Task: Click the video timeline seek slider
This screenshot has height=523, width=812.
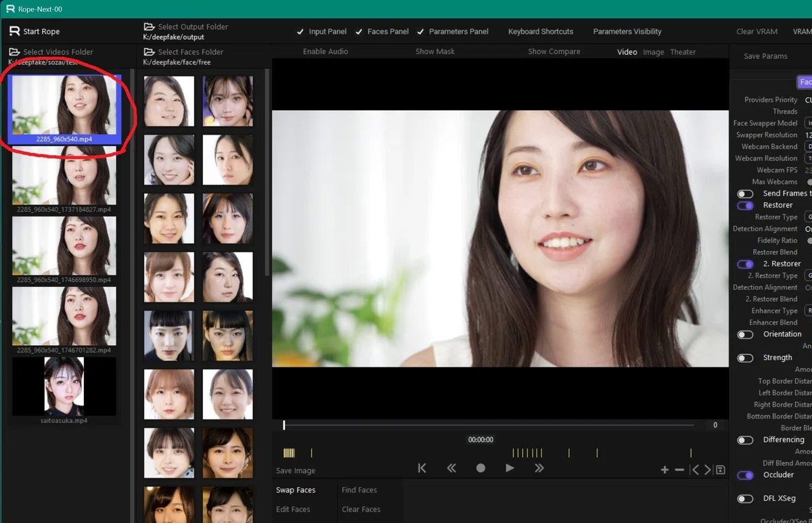Action: [x=489, y=425]
